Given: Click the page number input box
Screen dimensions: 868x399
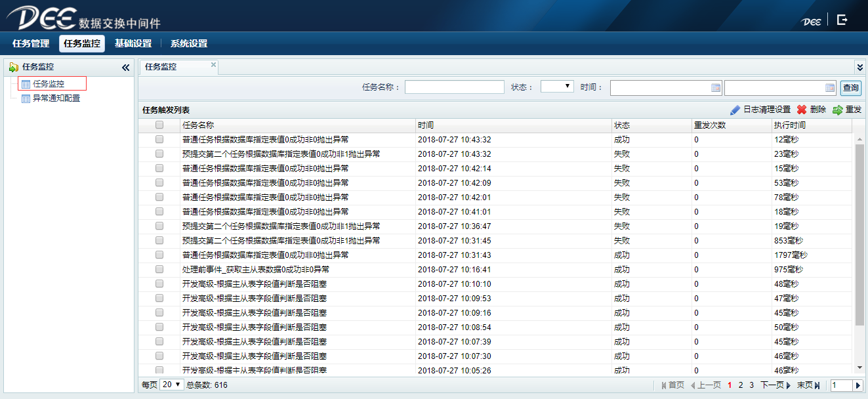Looking at the screenshot, I should pyautogui.click(x=841, y=385).
